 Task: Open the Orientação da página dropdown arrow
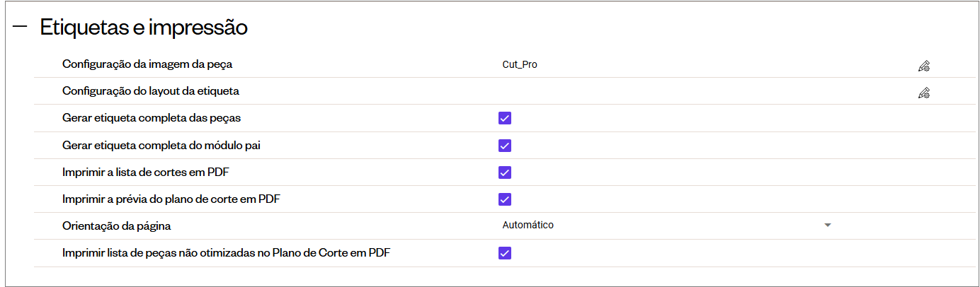[x=827, y=225]
